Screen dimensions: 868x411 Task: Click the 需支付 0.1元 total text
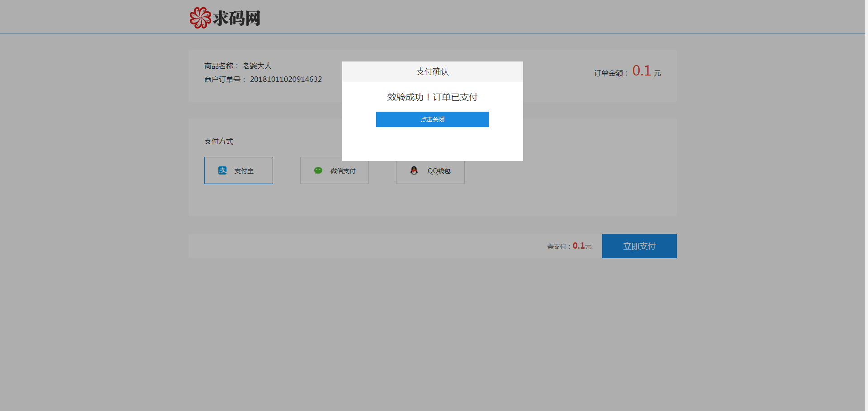(569, 246)
